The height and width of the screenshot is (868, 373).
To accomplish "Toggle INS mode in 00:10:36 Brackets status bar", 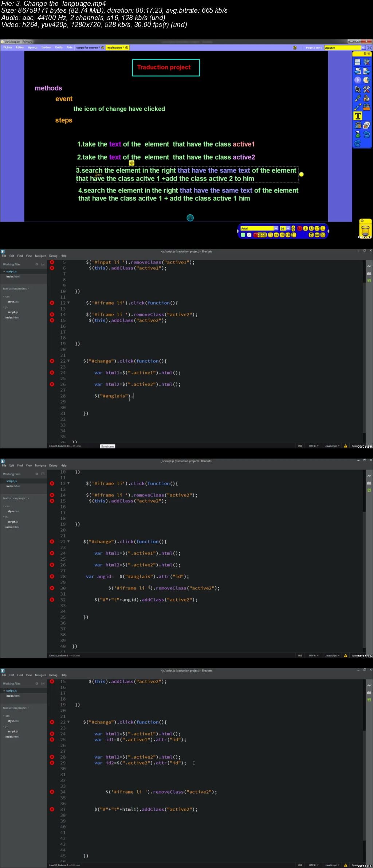I will pyautogui.click(x=300, y=655).
